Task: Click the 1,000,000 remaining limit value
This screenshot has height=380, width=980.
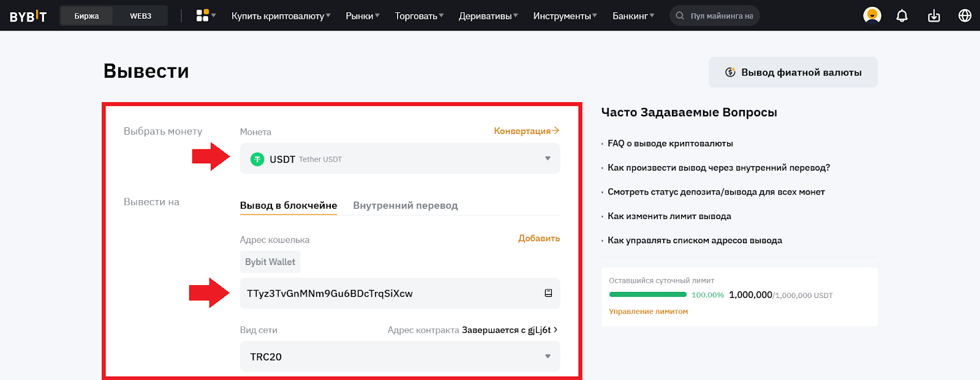Action: pyautogui.click(x=750, y=295)
